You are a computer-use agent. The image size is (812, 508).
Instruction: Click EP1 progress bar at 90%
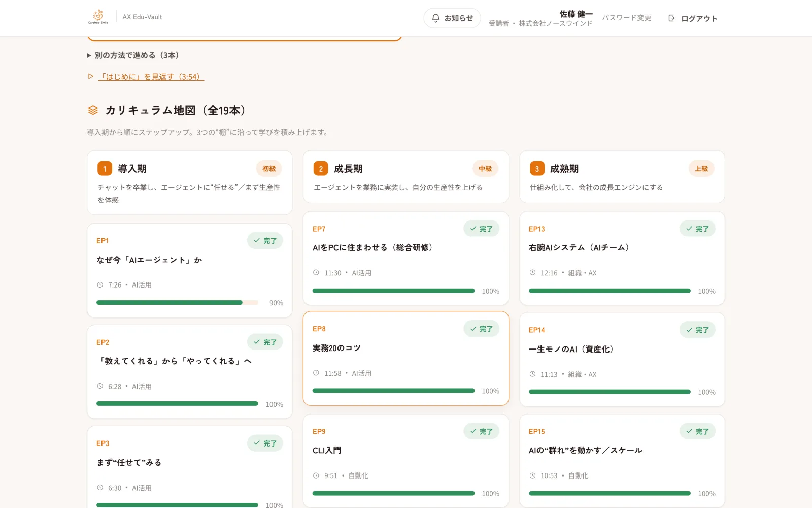(177, 303)
